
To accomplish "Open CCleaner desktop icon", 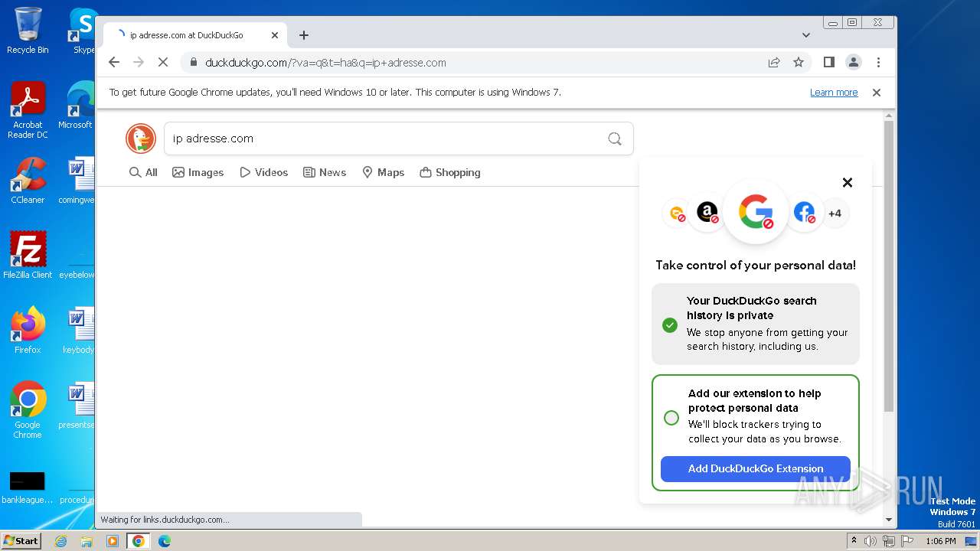I will pos(28,181).
